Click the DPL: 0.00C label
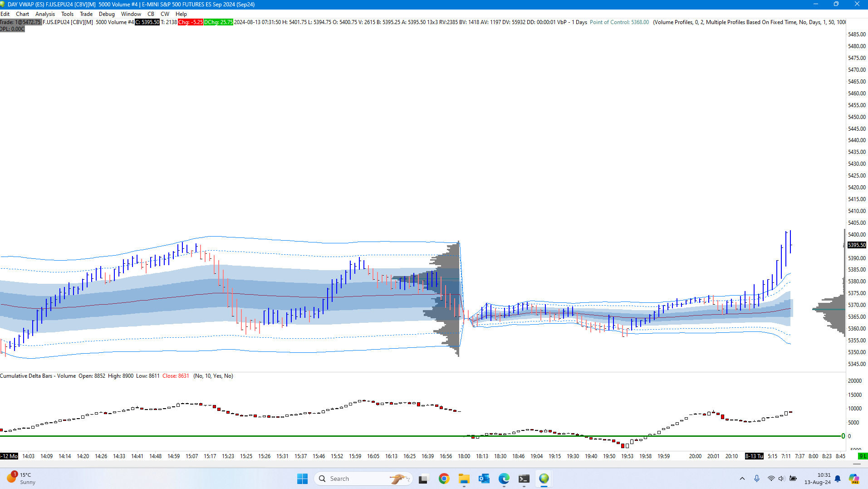Image resolution: width=868 pixels, height=489 pixels. click(12, 29)
